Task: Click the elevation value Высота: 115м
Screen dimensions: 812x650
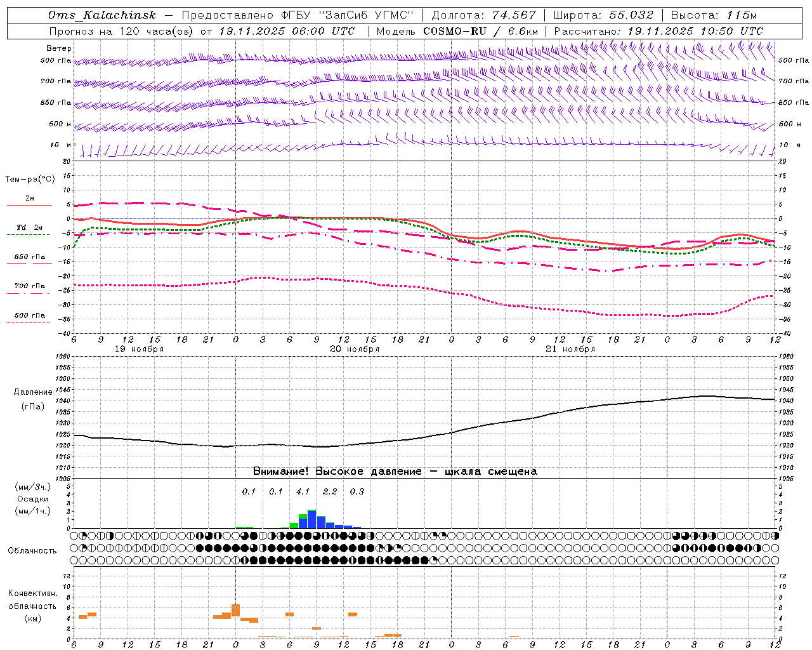Action: tap(714, 15)
